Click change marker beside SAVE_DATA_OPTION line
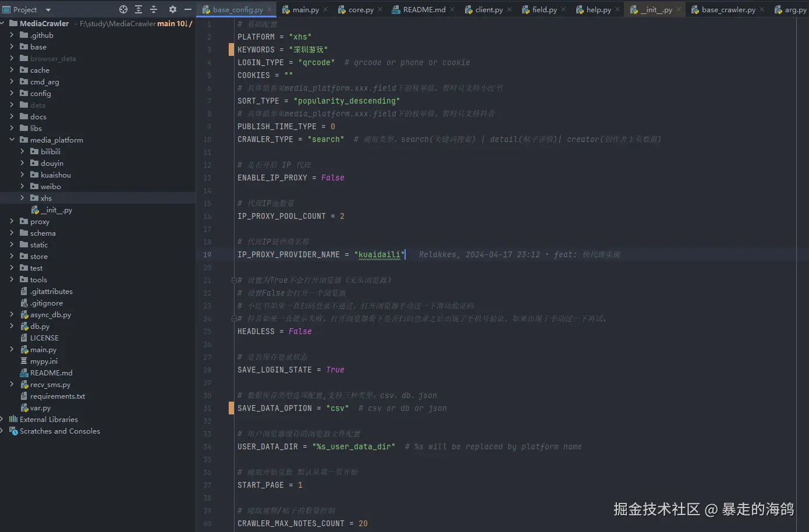The width and height of the screenshot is (809, 532). (x=231, y=408)
